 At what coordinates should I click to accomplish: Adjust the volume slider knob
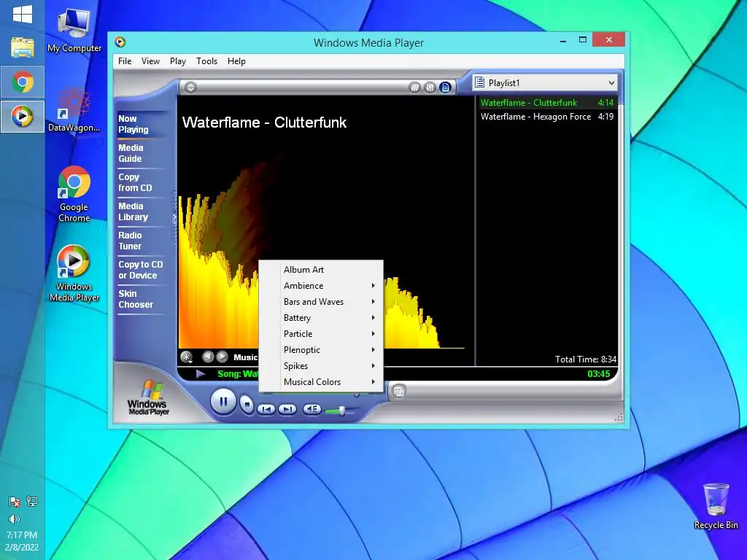tap(341, 410)
